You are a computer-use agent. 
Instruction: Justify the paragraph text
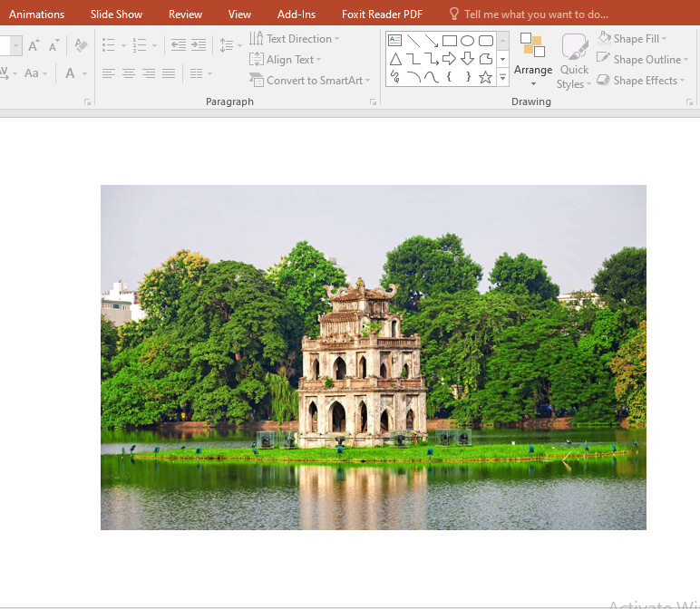(169, 73)
